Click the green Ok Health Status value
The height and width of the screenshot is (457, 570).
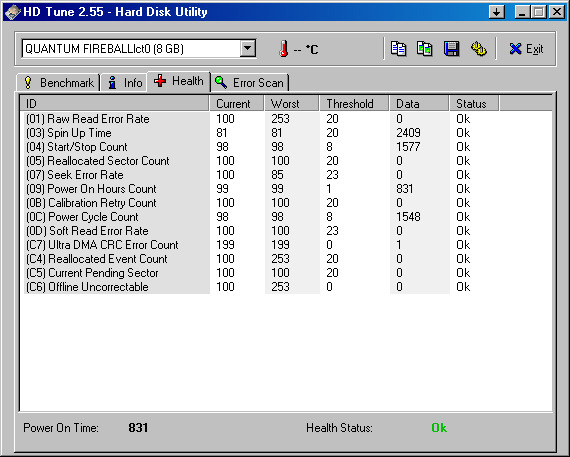[439, 428]
